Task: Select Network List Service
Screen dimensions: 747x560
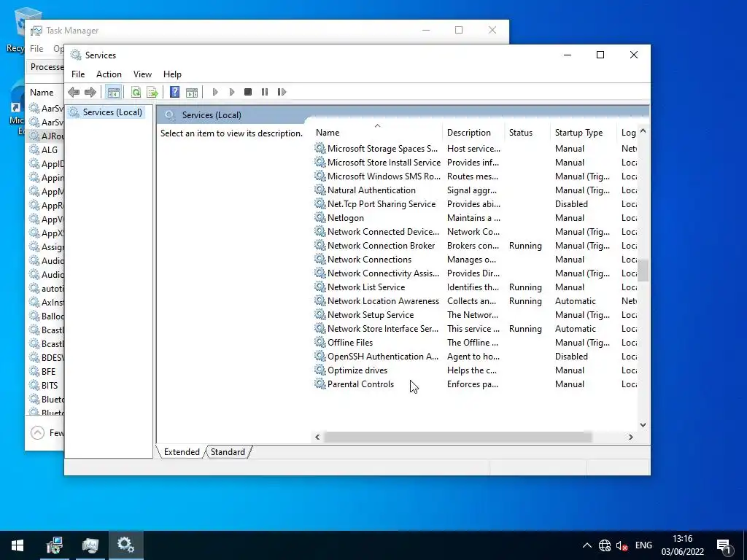Action: coord(476,287)
